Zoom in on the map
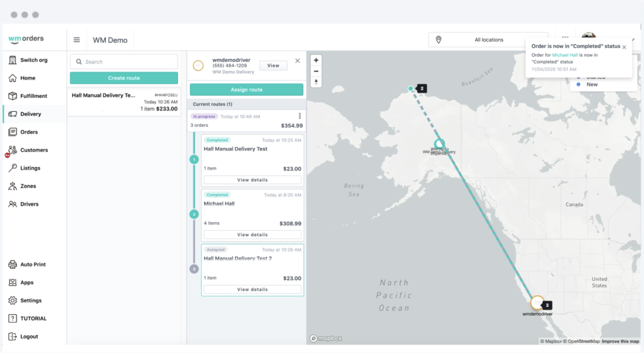 pos(316,60)
